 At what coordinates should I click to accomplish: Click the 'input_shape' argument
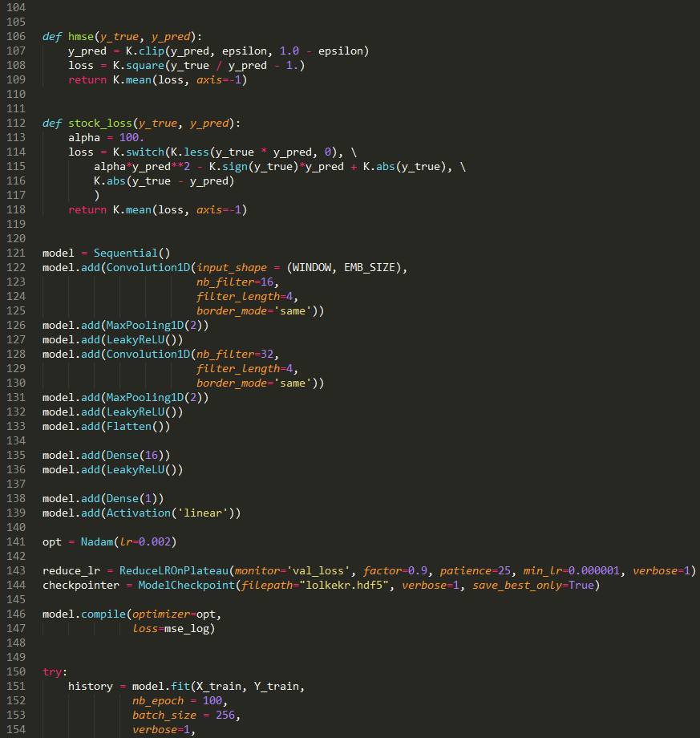[232, 268]
